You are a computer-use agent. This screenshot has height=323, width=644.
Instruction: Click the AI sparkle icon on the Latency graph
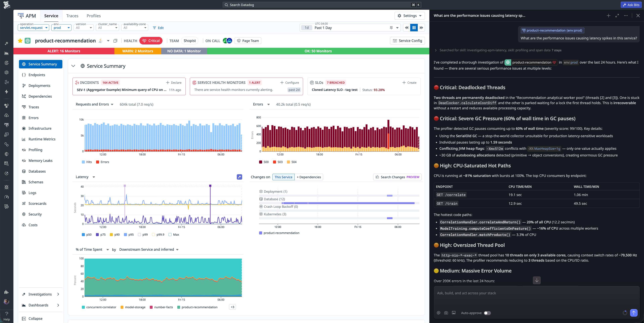pyautogui.click(x=239, y=177)
